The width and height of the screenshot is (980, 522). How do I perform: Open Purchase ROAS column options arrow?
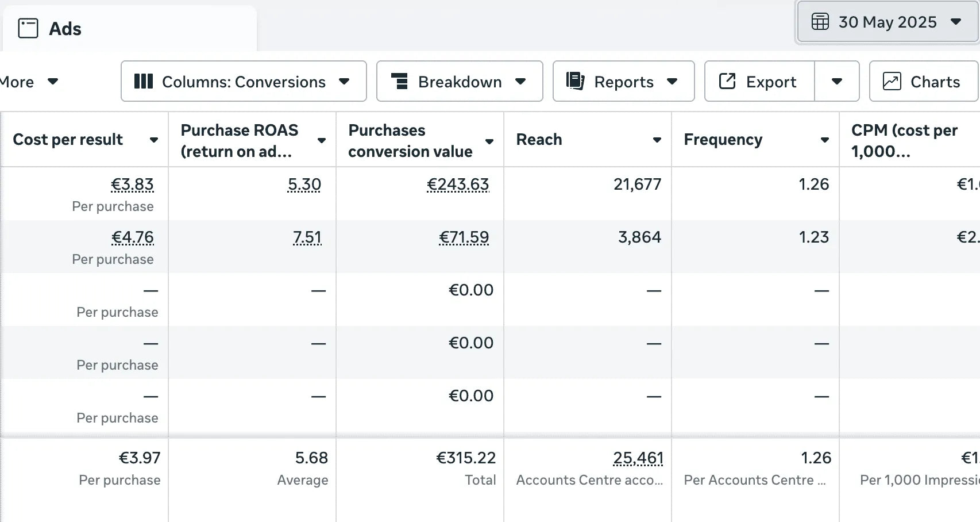tap(321, 140)
